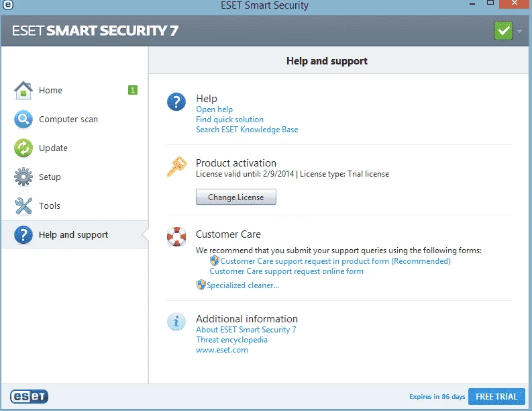532x411 pixels.
Task: Click the blue Help question mark icon in main panel
Action: (176, 101)
